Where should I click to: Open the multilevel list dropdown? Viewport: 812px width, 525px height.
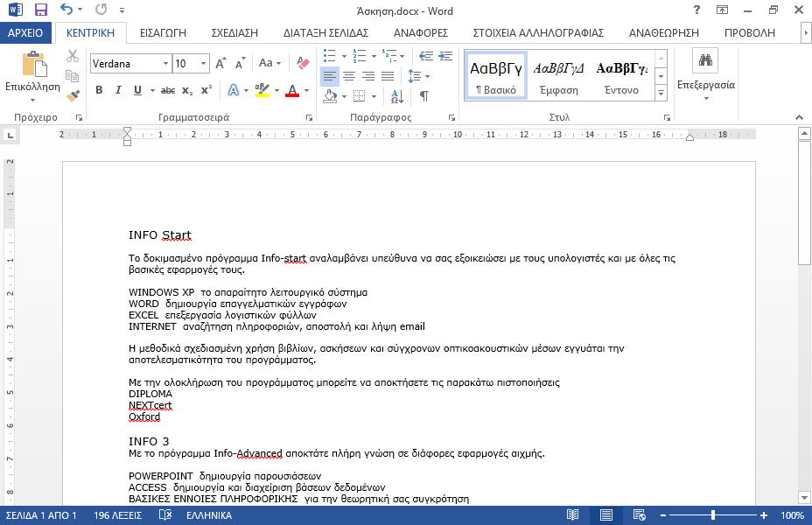(x=402, y=56)
